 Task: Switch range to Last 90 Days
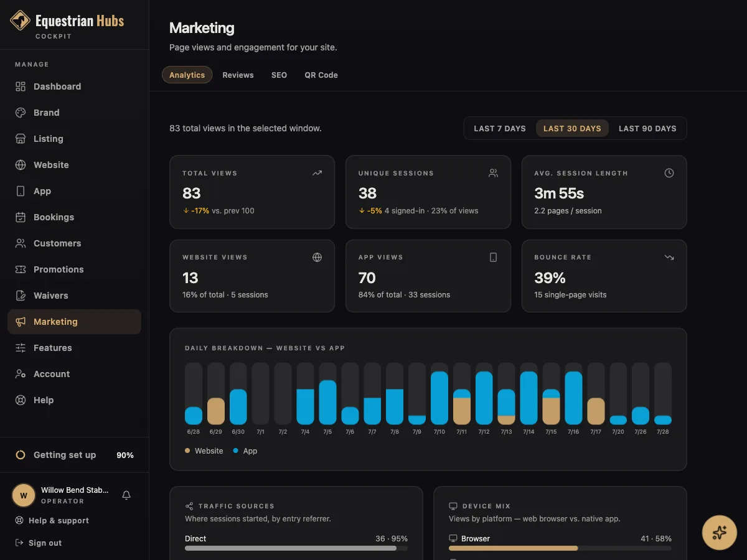(647, 129)
